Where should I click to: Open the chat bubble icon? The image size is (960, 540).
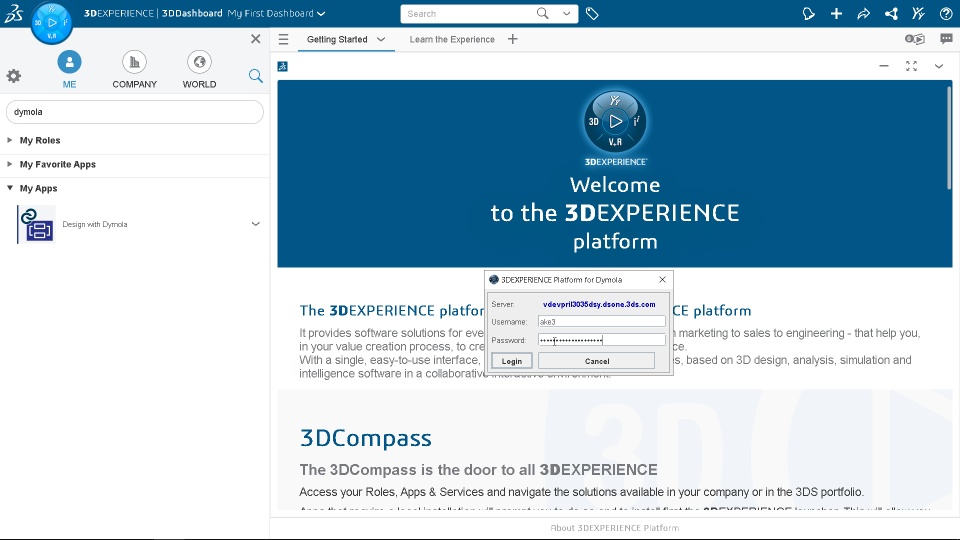pos(946,39)
